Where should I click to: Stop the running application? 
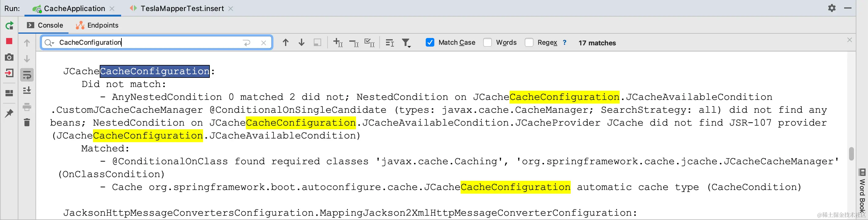pyautogui.click(x=9, y=41)
